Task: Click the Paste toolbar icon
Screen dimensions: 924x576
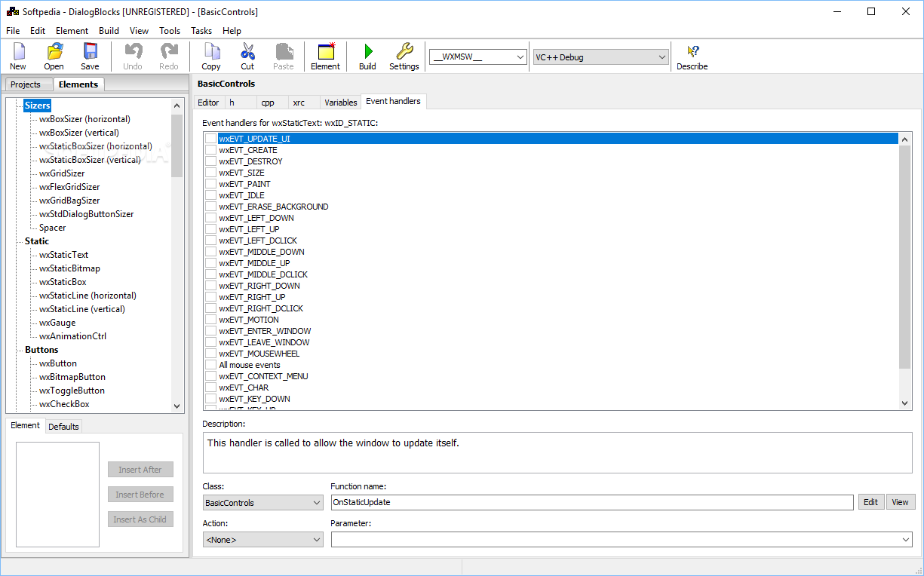Action: point(284,51)
